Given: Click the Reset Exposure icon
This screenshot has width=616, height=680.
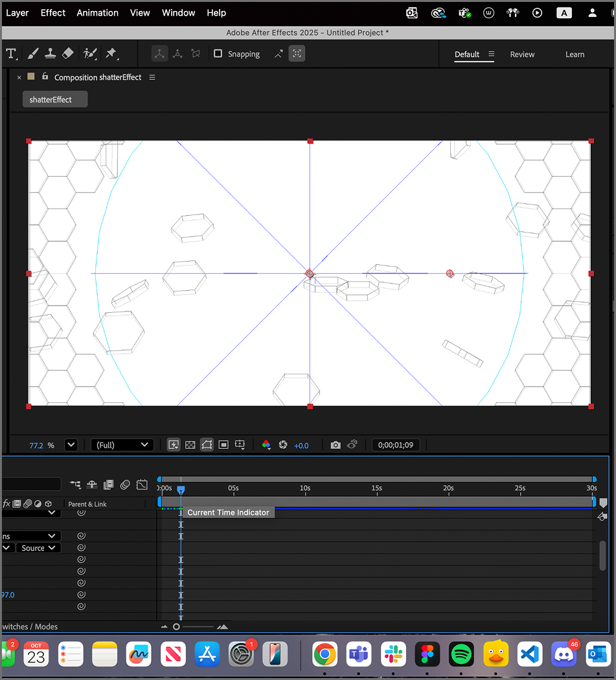Looking at the screenshot, I should [282, 445].
